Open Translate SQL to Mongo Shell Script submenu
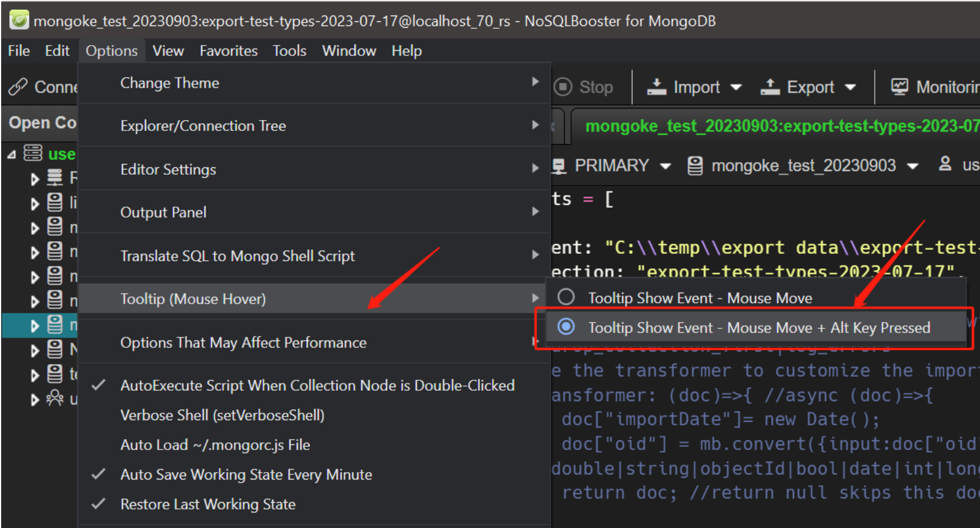 click(314, 256)
